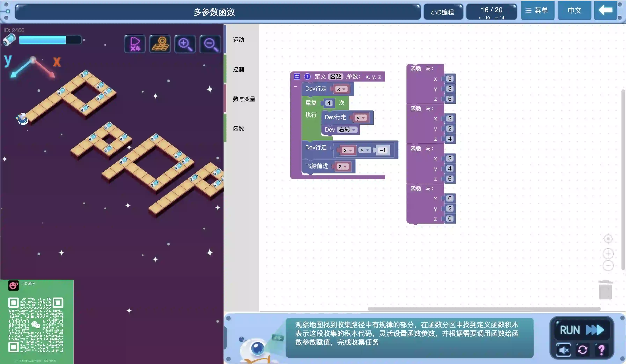Click the x4 speed-up icon

(135, 44)
